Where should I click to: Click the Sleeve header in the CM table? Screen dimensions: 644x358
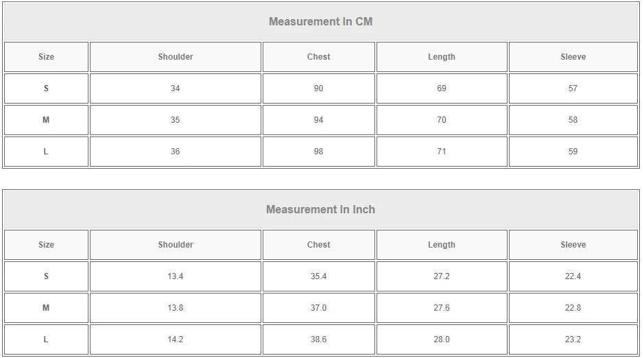pos(573,57)
